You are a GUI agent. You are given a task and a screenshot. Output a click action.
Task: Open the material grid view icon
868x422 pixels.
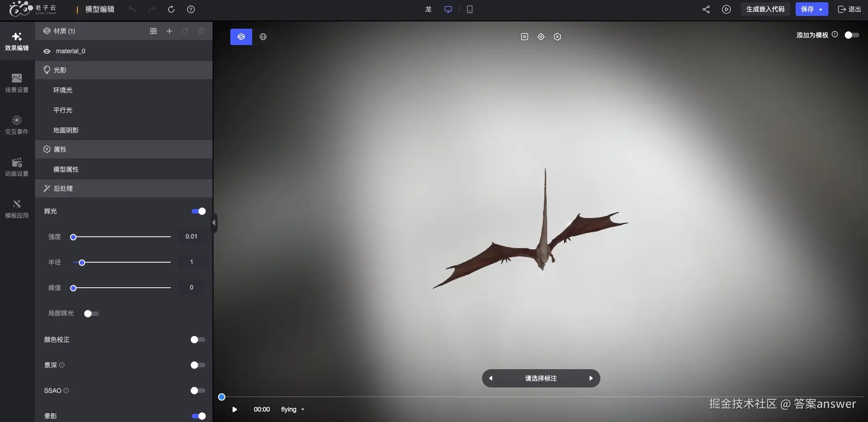153,31
